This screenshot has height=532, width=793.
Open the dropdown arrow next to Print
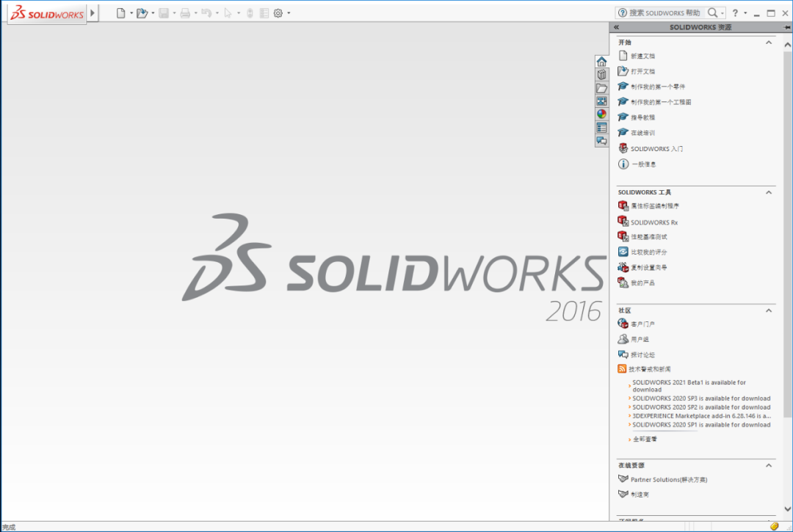click(x=196, y=13)
